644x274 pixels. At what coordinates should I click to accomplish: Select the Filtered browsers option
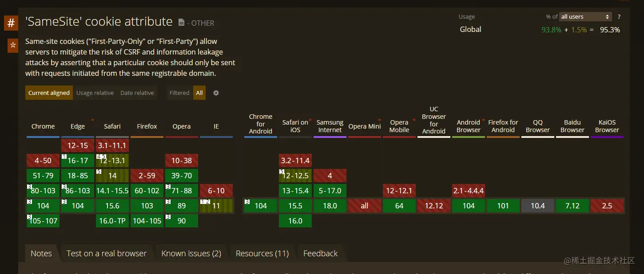(x=179, y=93)
